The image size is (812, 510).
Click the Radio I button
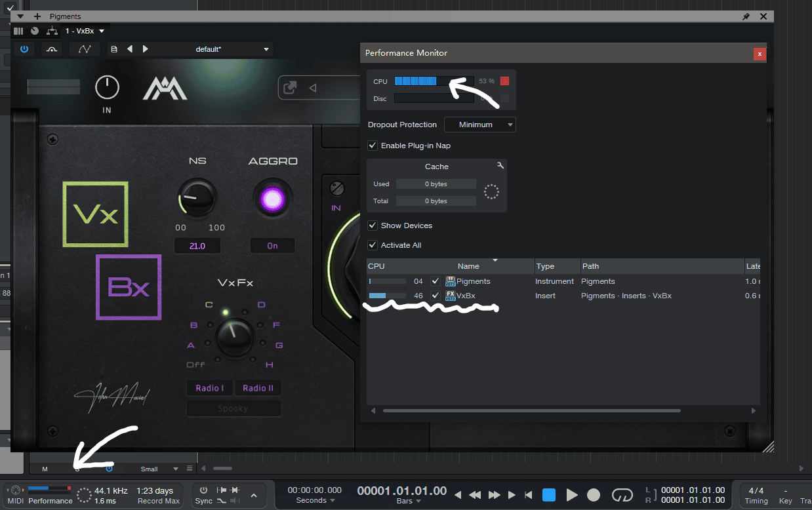209,388
